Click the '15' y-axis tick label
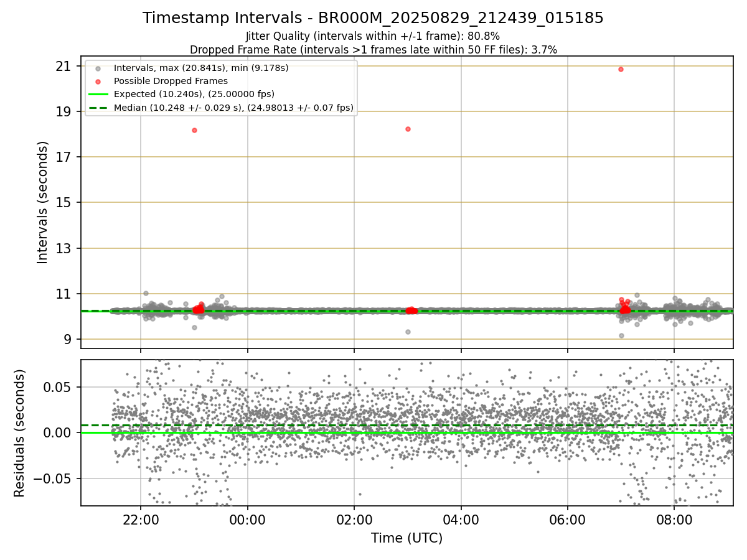Screen dimensions: 747x560 (x=63, y=203)
